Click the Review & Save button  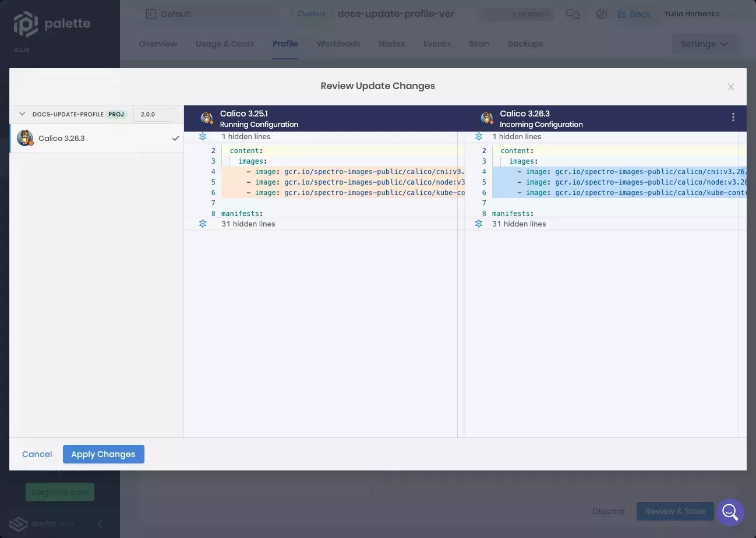click(x=675, y=511)
